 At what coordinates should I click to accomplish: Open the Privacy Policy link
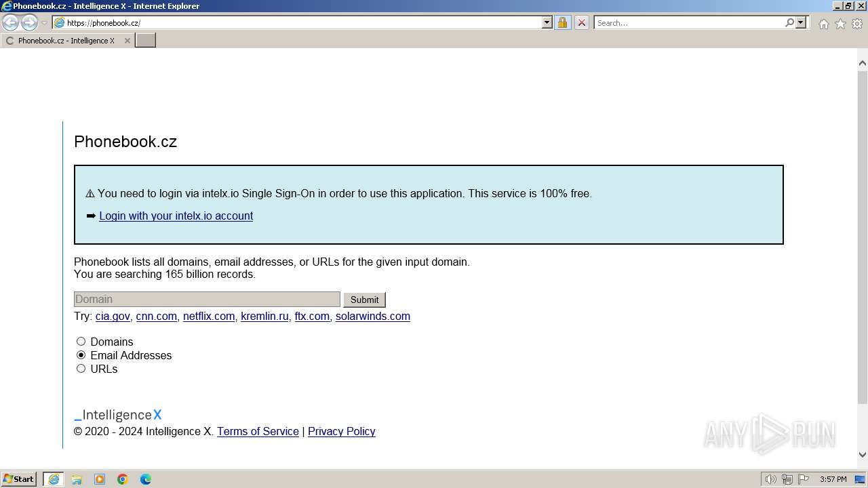point(342,431)
